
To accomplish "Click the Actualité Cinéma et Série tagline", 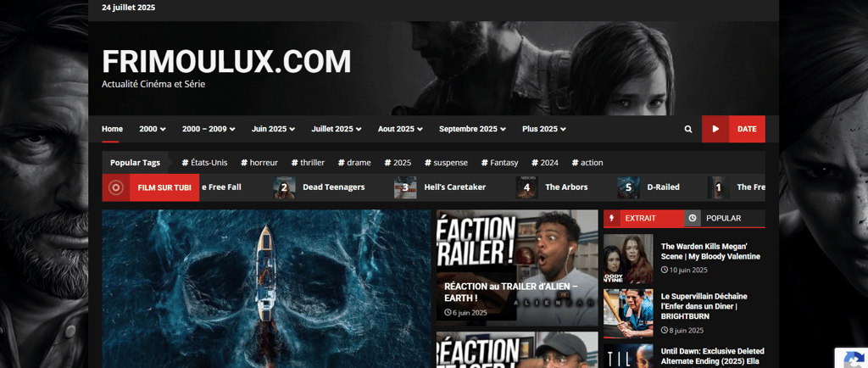I will click(x=153, y=84).
